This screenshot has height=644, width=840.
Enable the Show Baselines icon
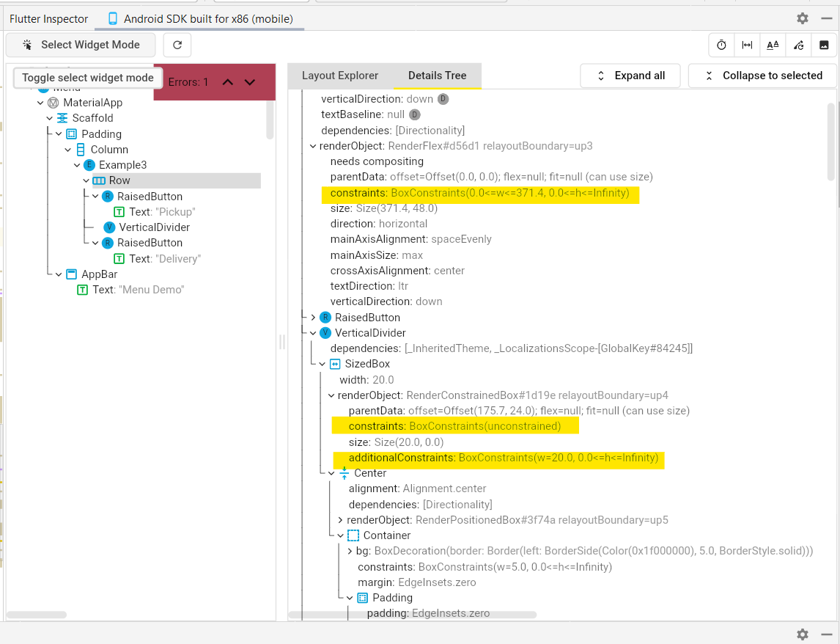(773, 45)
